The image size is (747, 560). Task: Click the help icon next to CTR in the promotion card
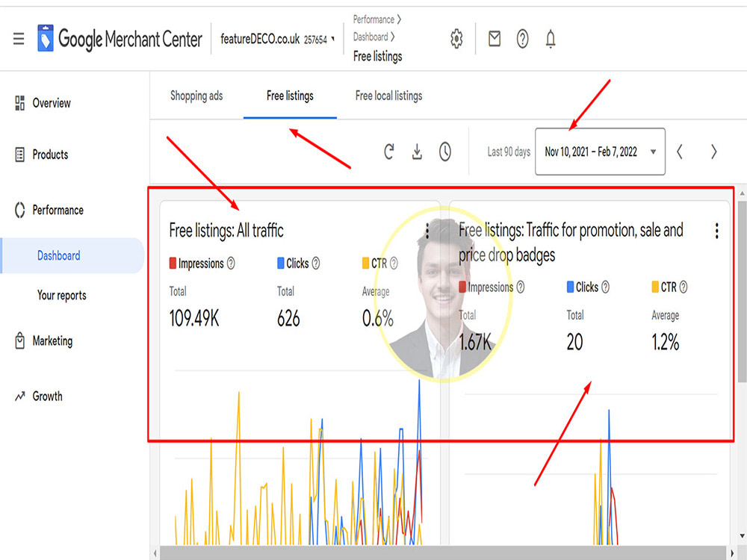coord(684,287)
